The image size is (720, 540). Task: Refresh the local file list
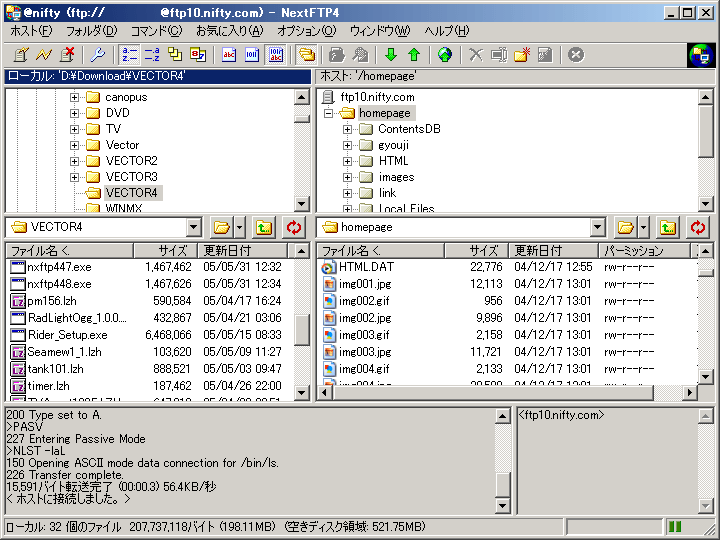294,227
